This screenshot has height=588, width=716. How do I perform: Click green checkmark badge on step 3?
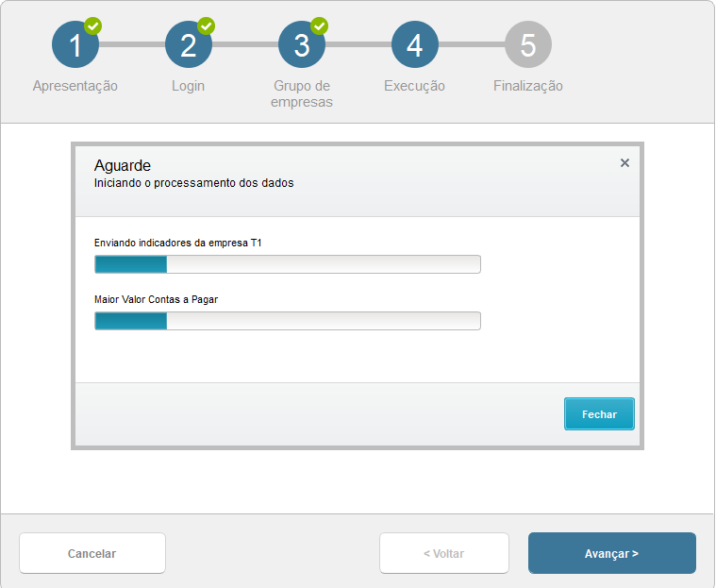click(x=320, y=25)
